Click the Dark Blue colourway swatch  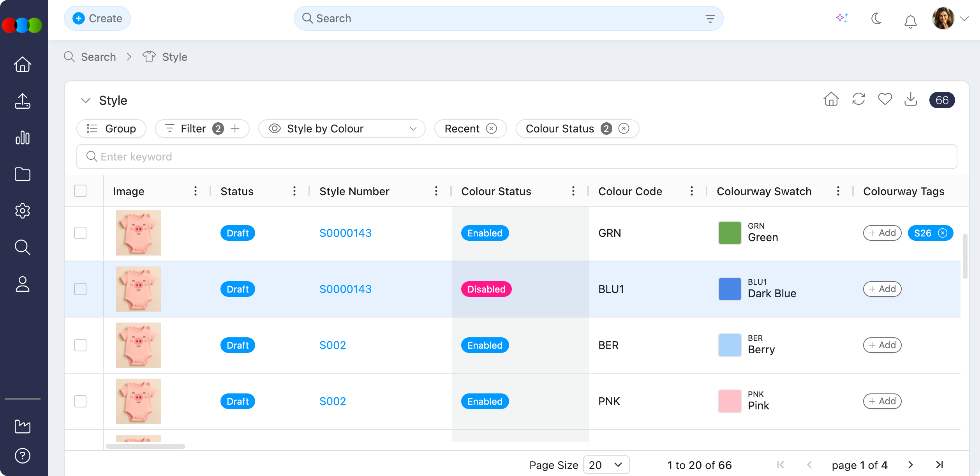point(730,289)
